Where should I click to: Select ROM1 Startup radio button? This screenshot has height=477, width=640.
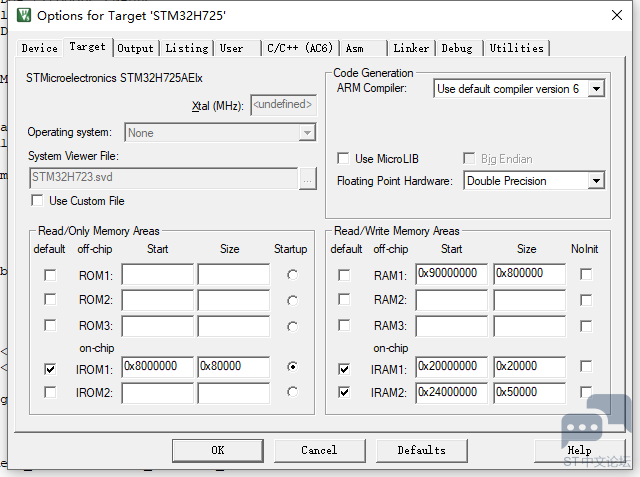pos(292,275)
